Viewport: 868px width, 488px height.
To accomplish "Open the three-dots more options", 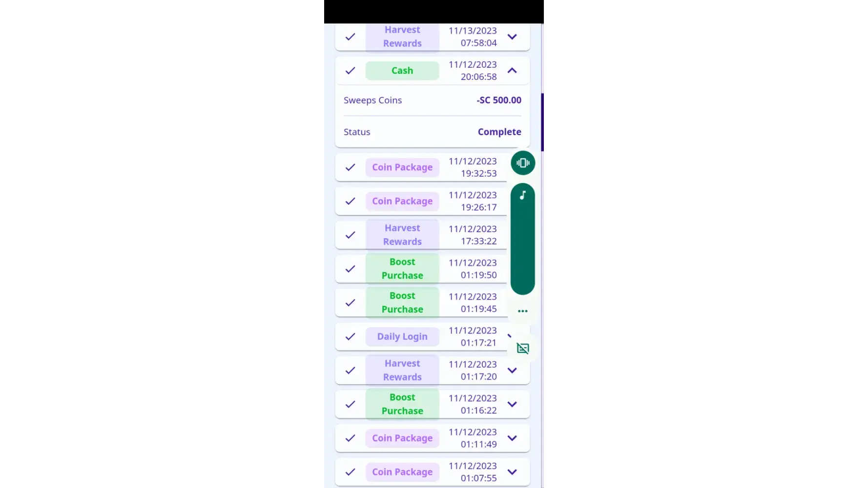I will pyautogui.click(x=523, y=311).
